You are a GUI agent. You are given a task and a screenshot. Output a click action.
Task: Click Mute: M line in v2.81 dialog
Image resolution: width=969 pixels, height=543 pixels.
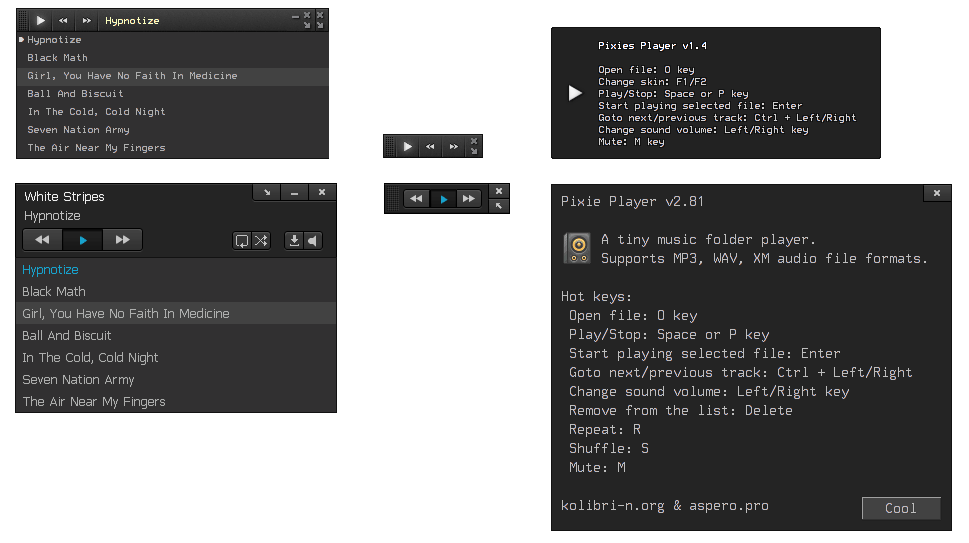tap(598, 467)
